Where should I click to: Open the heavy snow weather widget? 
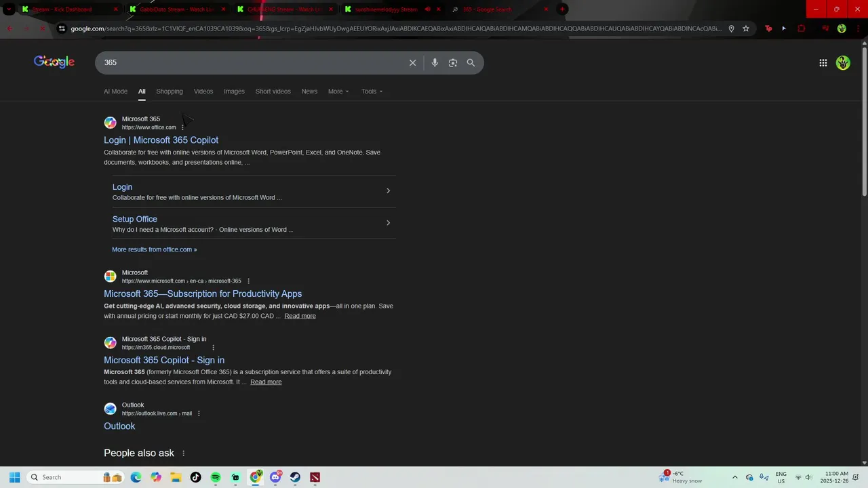tap(682, 477)
